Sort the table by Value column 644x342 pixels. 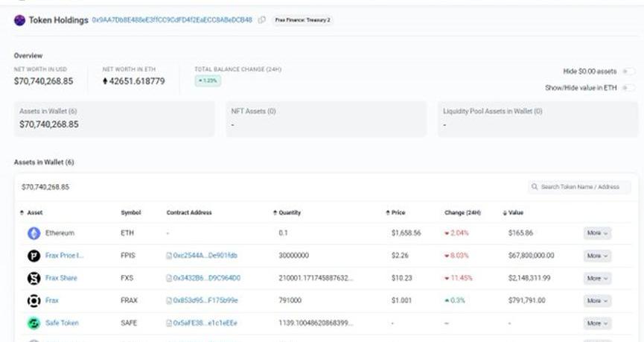tap(515, 212)
